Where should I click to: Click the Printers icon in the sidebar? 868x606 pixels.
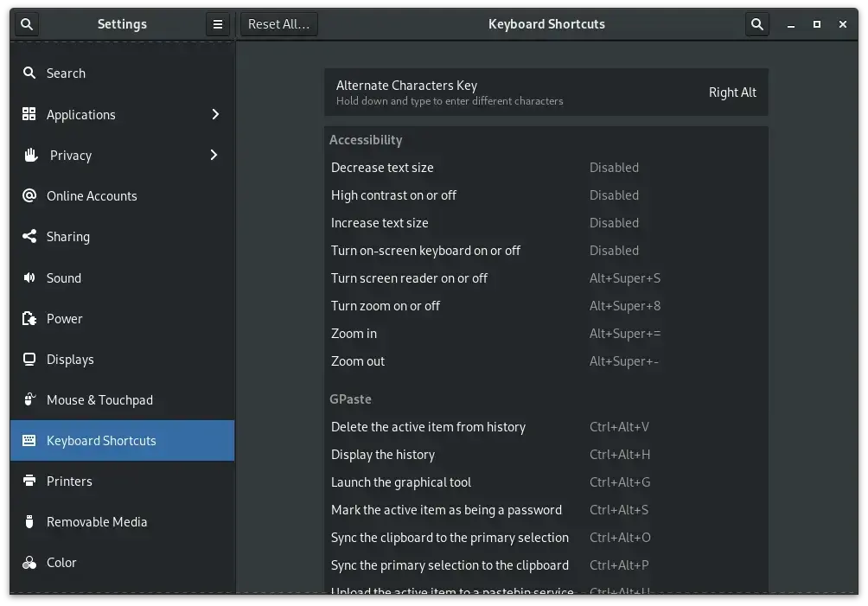(x=29, y=481)
